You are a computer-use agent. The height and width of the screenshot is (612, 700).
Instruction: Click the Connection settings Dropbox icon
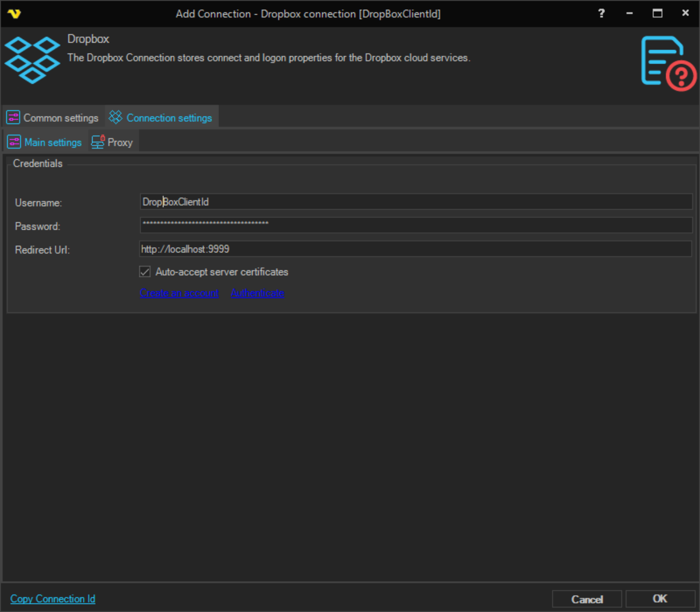pyautogui.click(x=116, y=118)
